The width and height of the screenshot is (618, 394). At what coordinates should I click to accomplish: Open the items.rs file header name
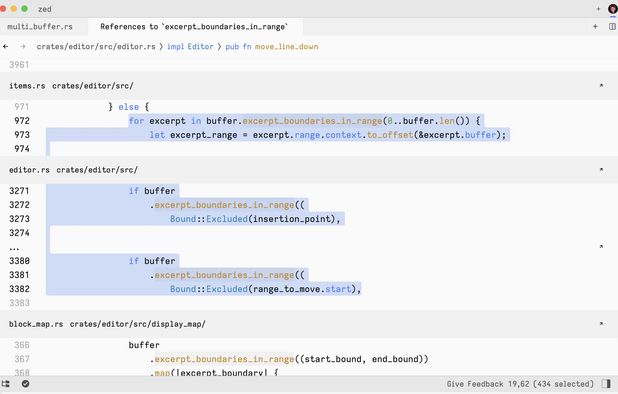[x=27, y=85]
